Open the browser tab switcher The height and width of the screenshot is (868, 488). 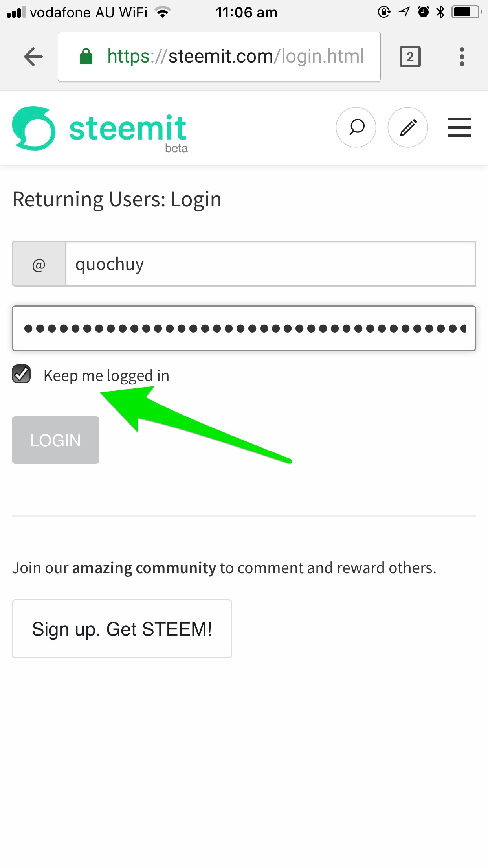tap(410, 57)
